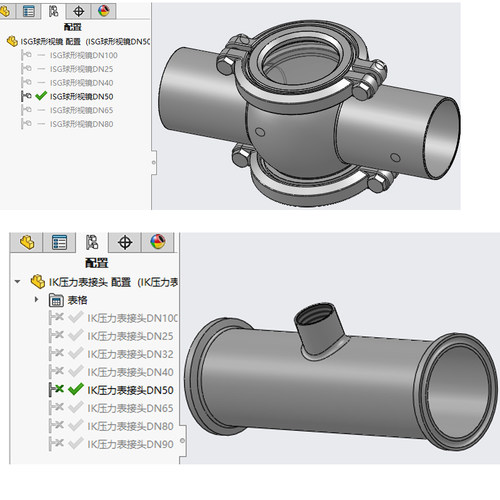Click IK压力表接头 root part icon
The image size is (500, 500).
[38, 282]
